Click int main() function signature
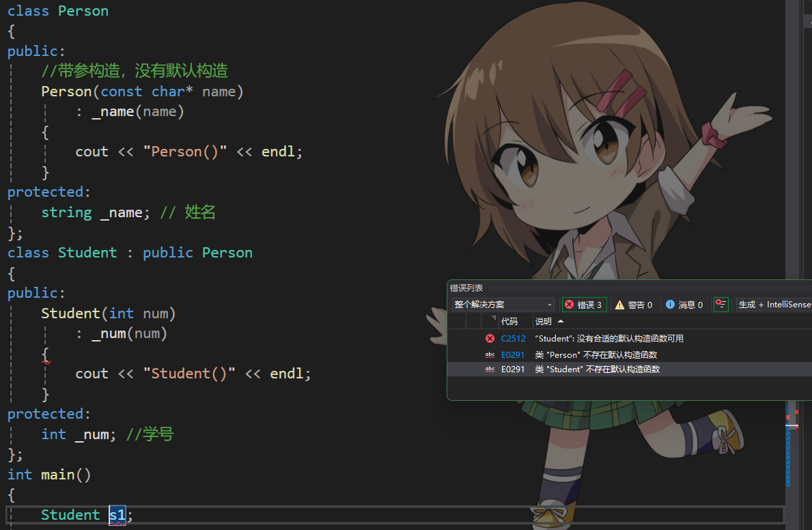This screenshot has width=812, height=530. click(49, 475)
